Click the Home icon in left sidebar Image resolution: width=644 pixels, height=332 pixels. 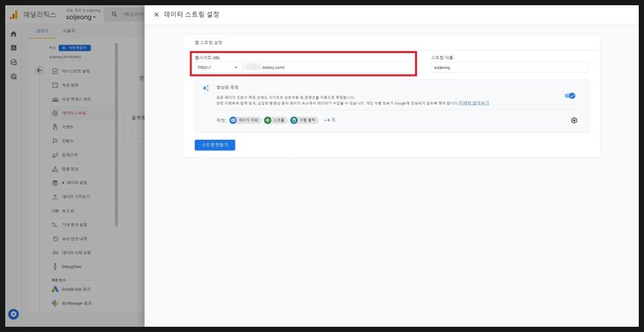coord(14,33)
